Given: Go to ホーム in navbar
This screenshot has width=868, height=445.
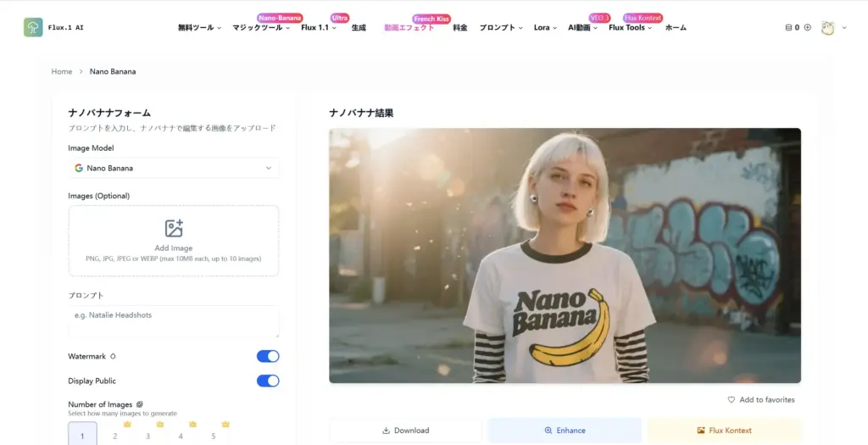Looking at the screenshot, I should [x=676, y=28].
